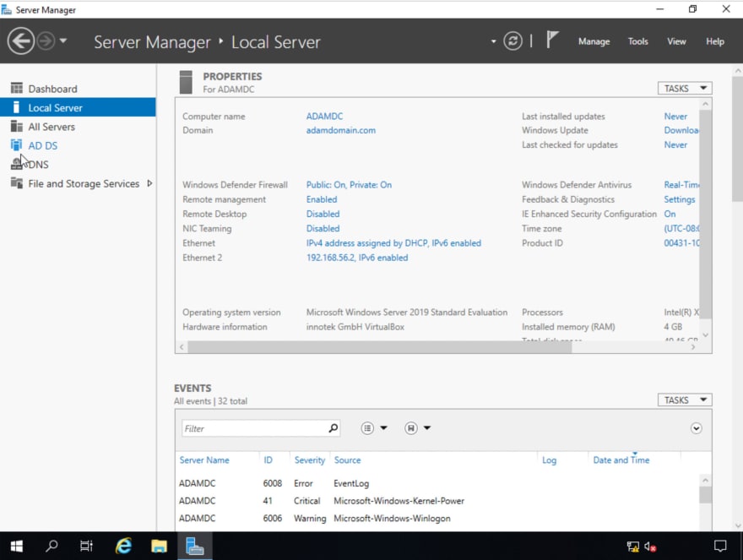Click the Back navigation arrow
The height and width of the screenshot is (560, 743).
20,41
